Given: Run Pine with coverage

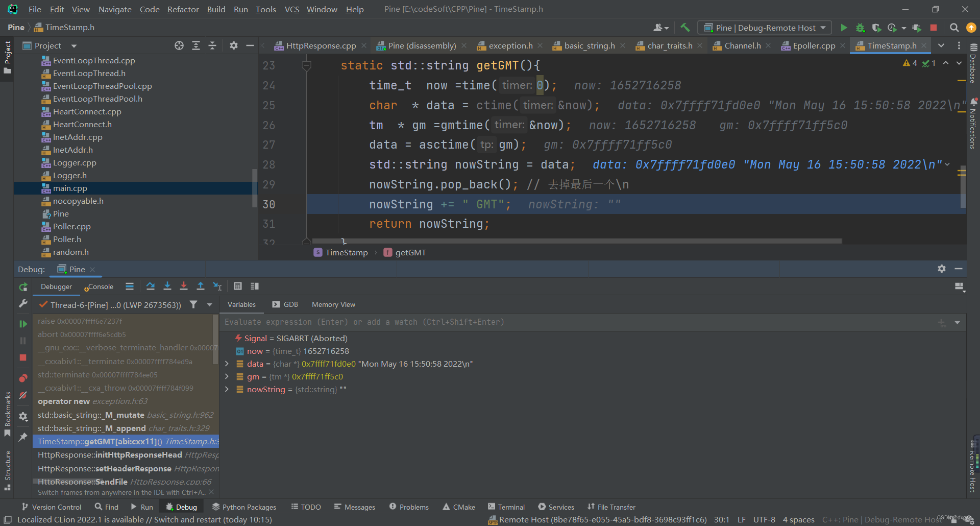Looking at the screenshot, I should 876,28.
